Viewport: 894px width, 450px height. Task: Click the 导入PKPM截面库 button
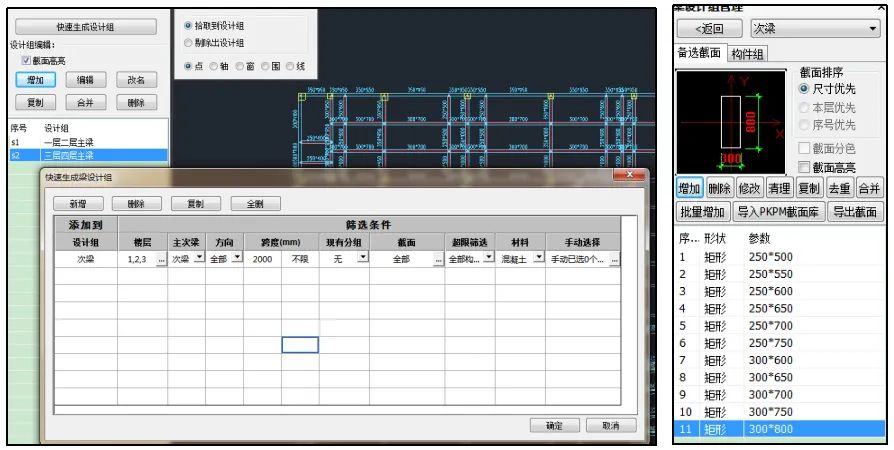[778, 212]
